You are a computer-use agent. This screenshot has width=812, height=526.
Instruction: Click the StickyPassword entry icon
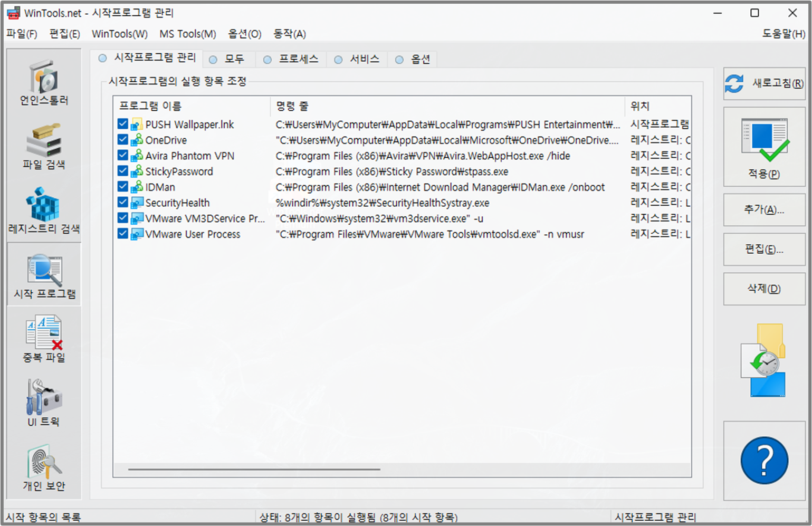[x=137, y=171]
